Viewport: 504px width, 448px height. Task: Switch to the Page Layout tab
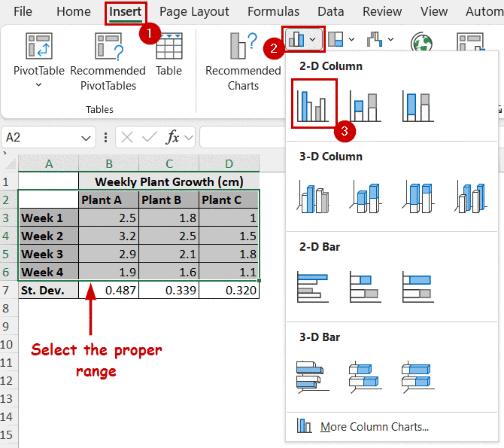[x=194, y=12]
